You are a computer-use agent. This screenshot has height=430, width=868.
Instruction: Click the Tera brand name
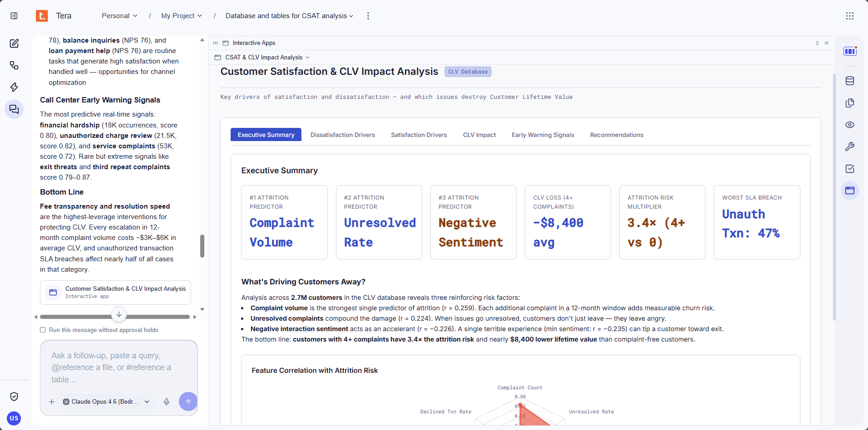[x=64, y=16]
